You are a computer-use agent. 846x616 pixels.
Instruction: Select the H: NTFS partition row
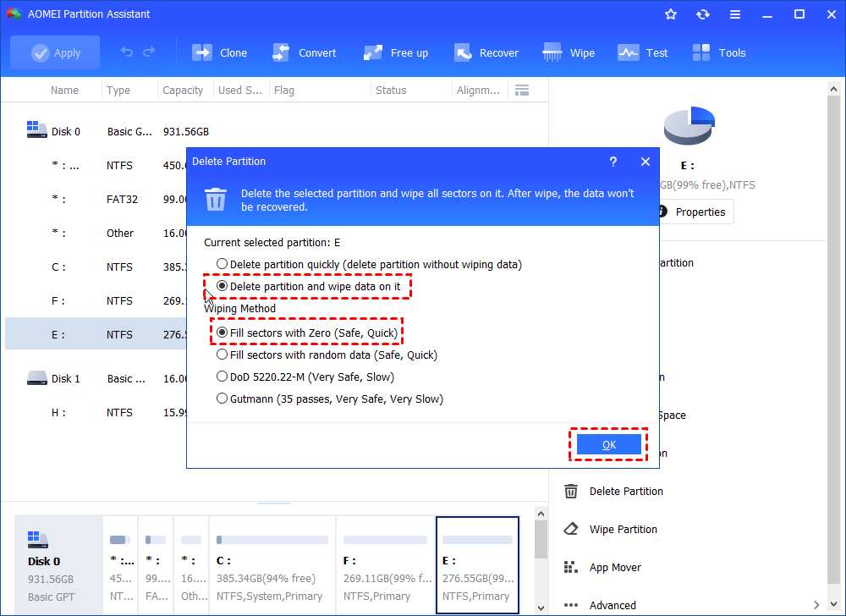[96, 413]
